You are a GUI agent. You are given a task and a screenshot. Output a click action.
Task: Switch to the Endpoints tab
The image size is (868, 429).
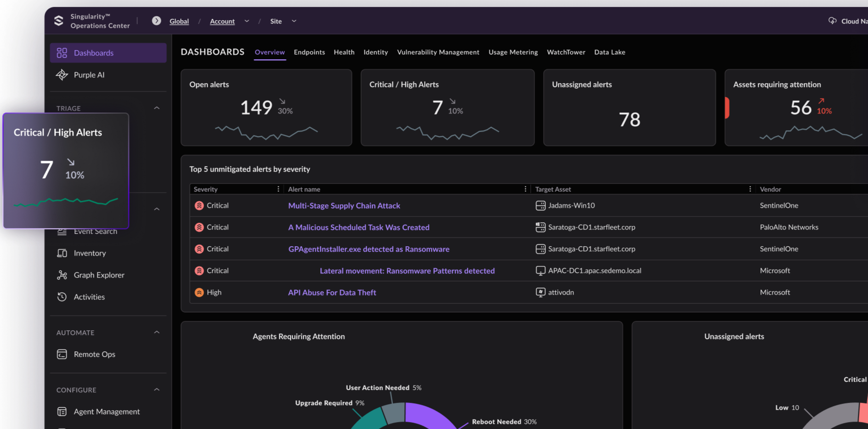point(309,52)
